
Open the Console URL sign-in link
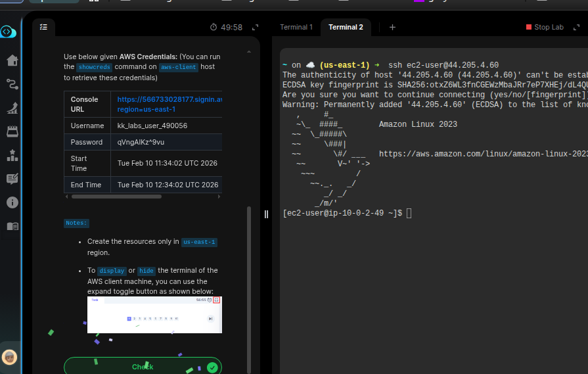(170, 105)
